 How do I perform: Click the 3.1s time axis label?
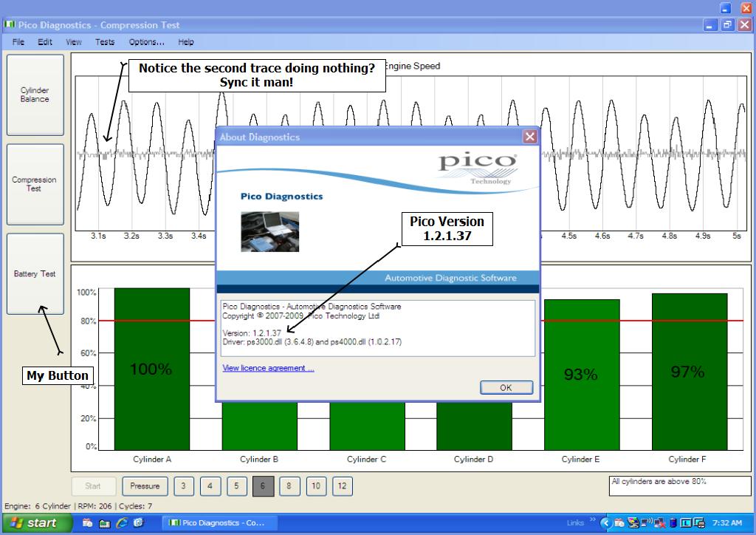(98, 236)
